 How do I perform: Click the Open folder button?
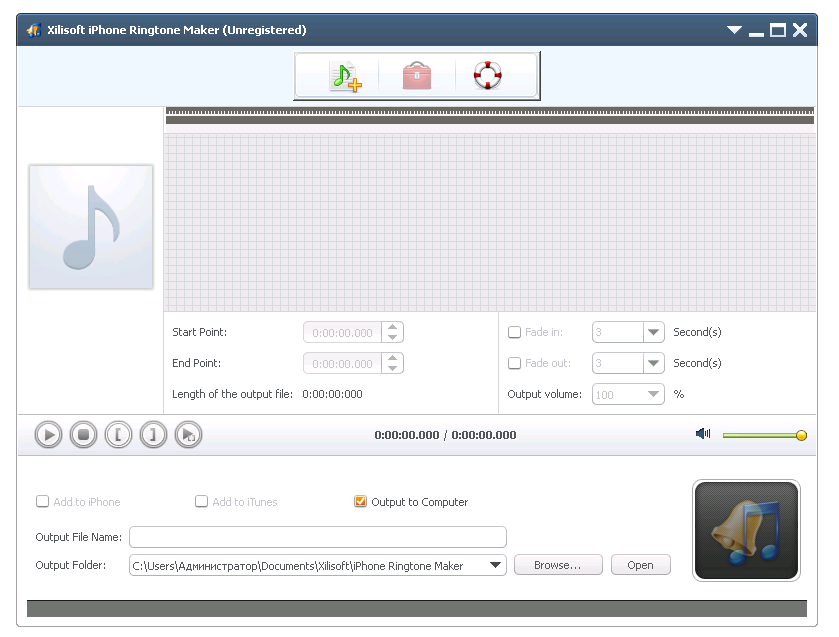[x=640, y=564]
